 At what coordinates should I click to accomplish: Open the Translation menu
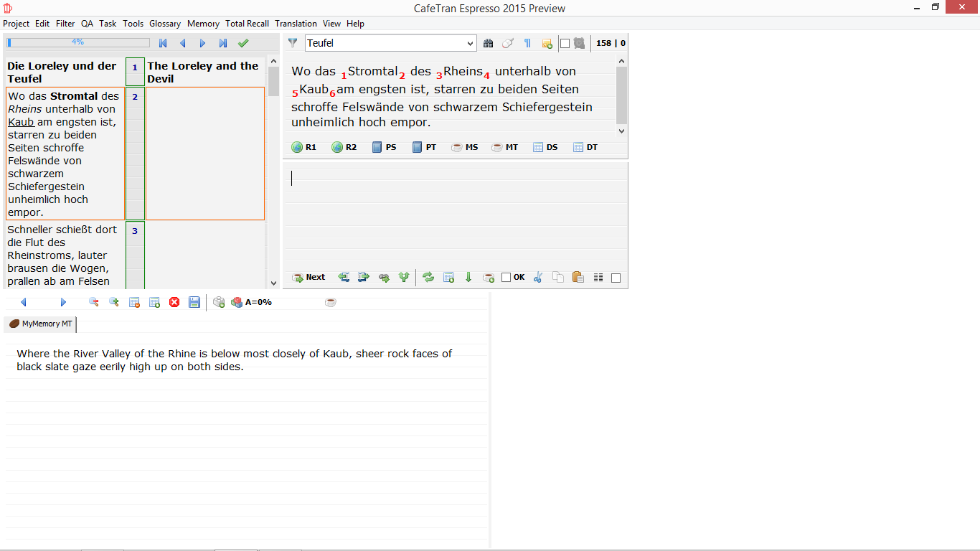tap(296, 24)
